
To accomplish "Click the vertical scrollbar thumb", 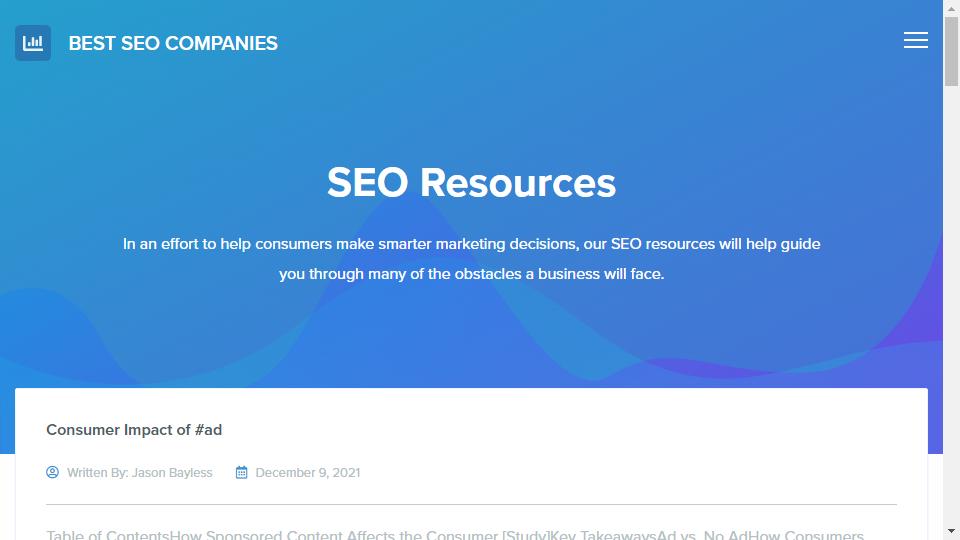I will pos(951,51).
